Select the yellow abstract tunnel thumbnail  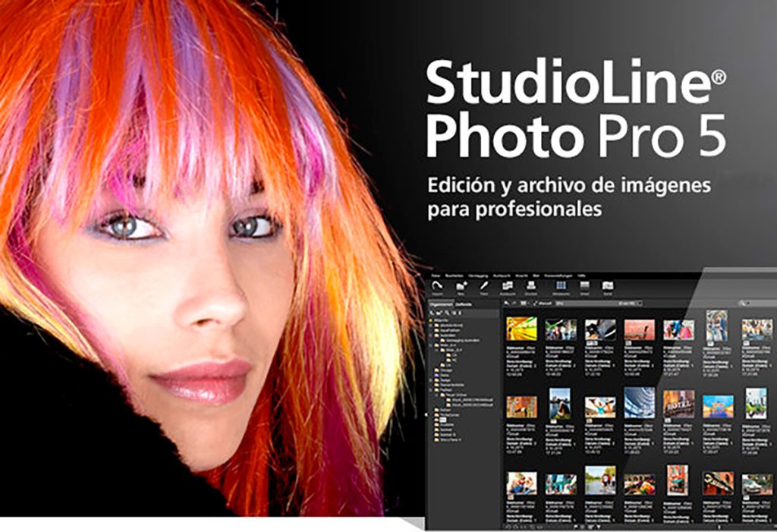521,329
